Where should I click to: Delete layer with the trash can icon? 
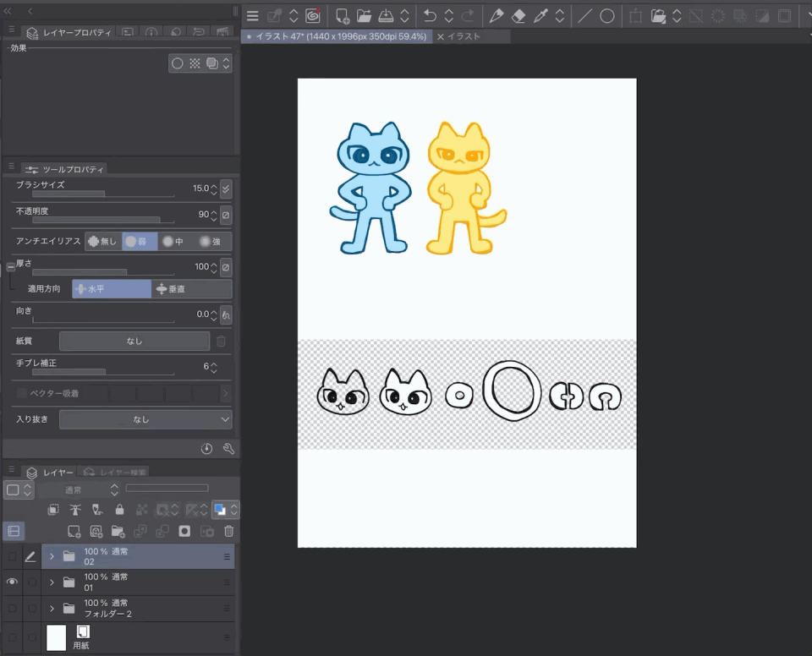228,532
